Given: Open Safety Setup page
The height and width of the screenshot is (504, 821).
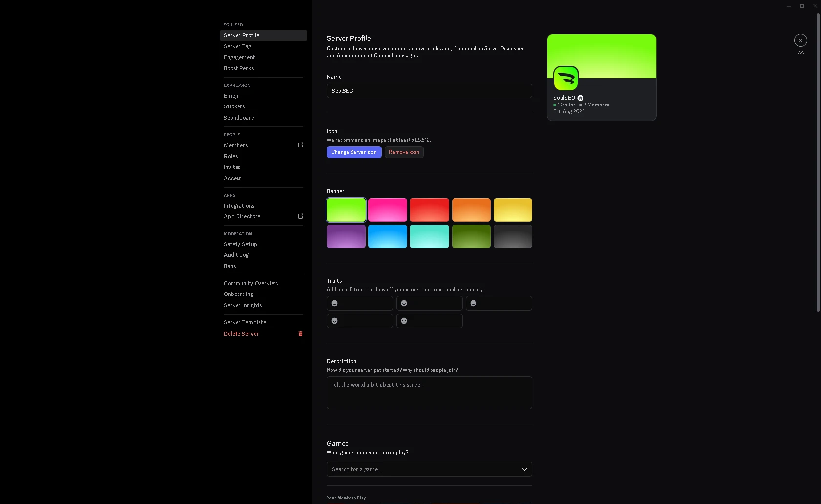Looking at the screenshot, I should coord(263,244).
